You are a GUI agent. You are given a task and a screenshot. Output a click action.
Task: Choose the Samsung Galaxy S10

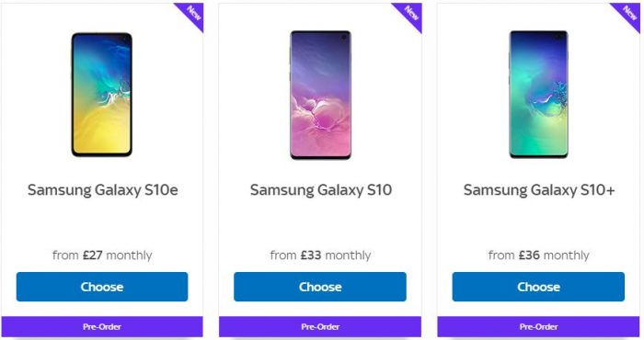(x=320, y=287)
